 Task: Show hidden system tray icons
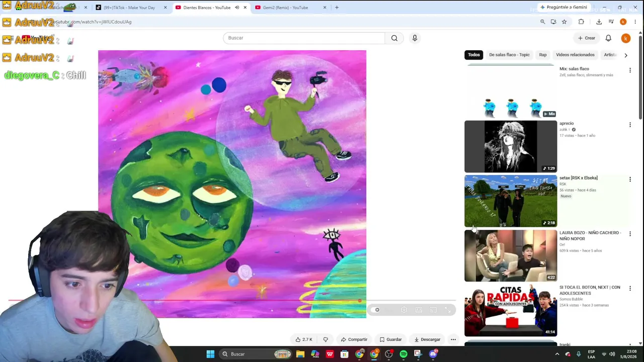point(557,354)
